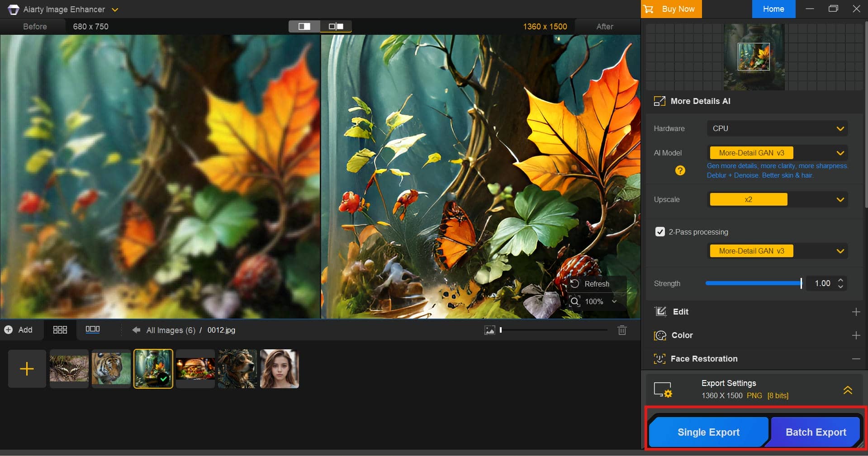Select the woman portrait thumbnail
This screenshot has height=456, width=868.
pos(280,369)
